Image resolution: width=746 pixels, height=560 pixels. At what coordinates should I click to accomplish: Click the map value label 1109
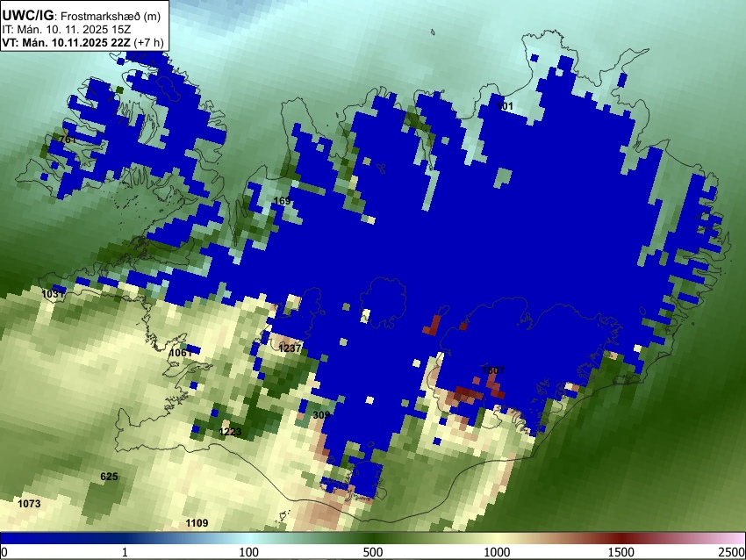tap(197, 523)
